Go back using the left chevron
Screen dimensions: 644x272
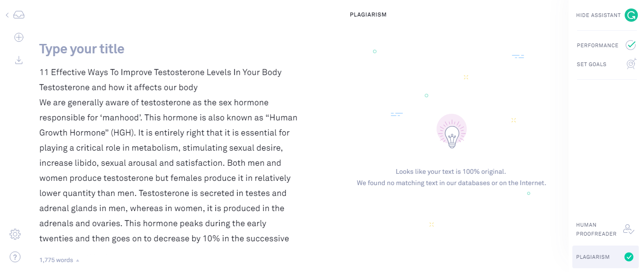7,15
